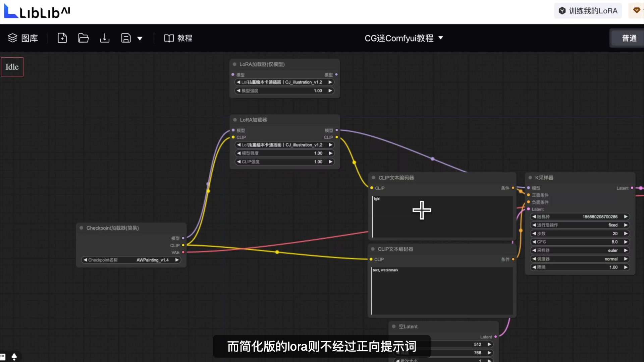Open 调度器 normal dropdown in K采样器

pos(579,259)
